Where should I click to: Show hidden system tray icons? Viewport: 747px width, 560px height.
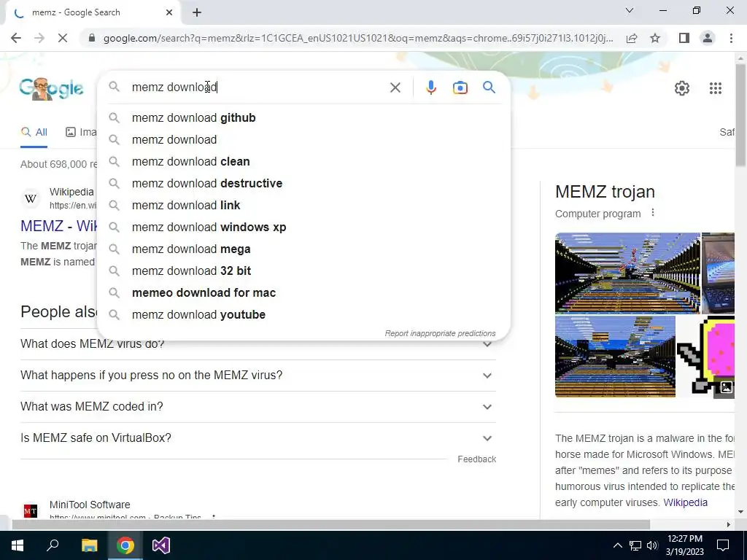coord(617,545)
